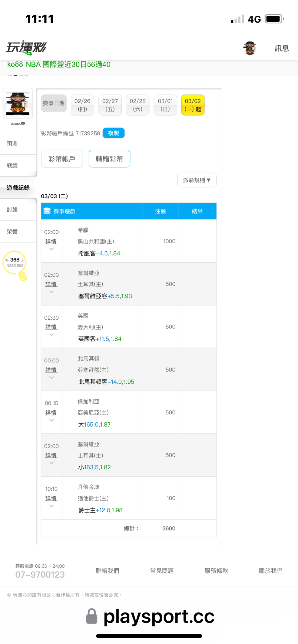Click the coin stack icon in table header

pos(47,211)
